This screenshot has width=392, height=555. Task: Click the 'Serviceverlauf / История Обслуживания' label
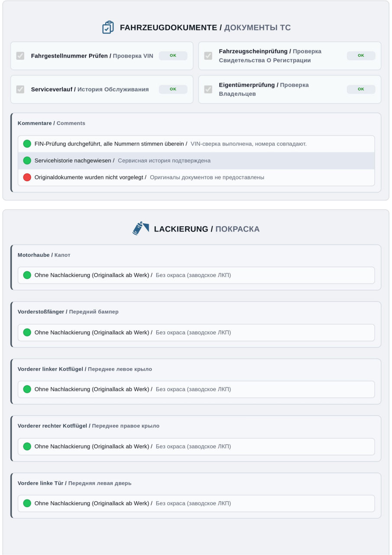point(90,89)
